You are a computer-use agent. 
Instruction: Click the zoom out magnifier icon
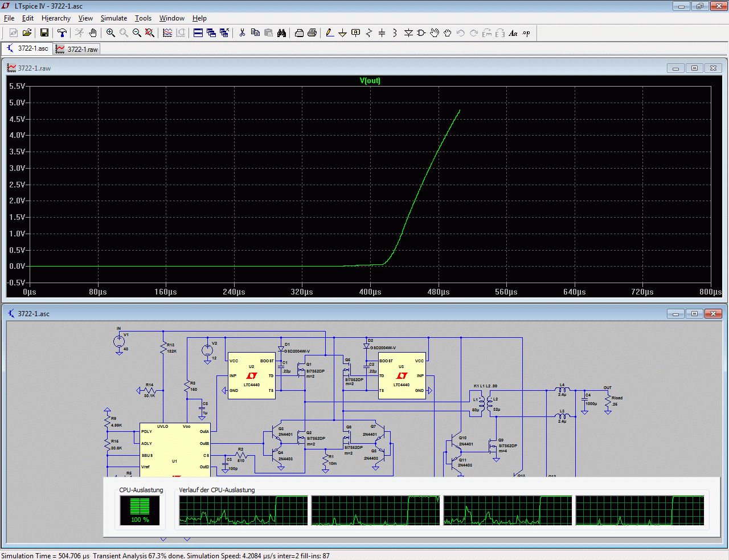[x=137, y=33]
